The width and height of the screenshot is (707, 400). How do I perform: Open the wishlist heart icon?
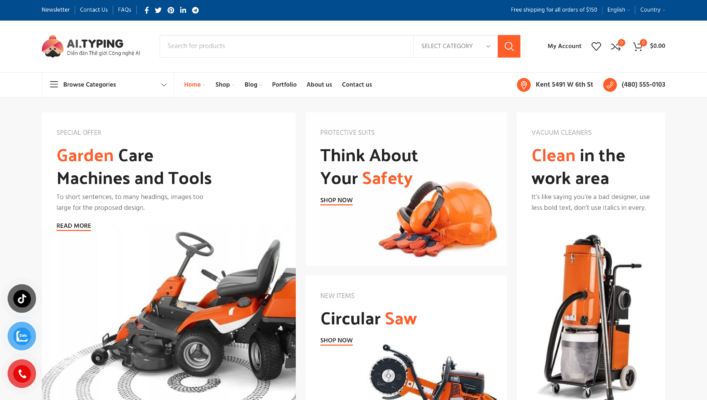point(596,46)
